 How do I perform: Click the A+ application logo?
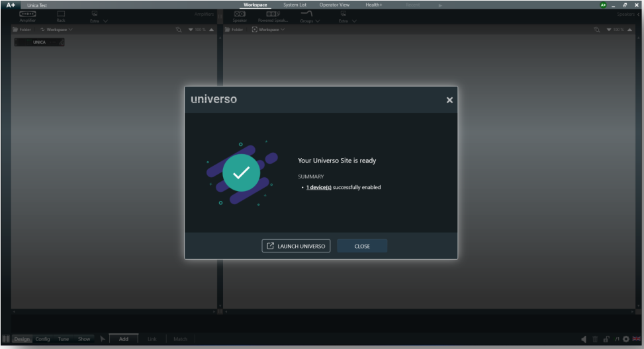[x=11, y=5]
